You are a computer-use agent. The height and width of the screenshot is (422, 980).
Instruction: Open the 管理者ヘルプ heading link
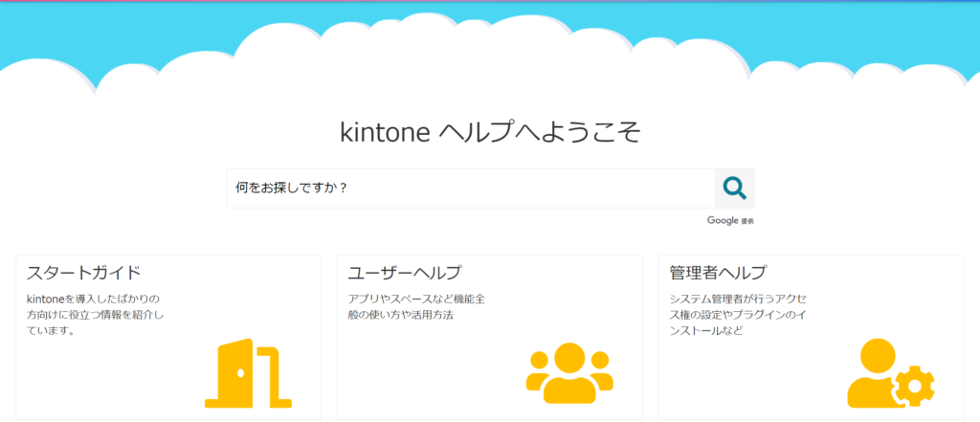pyautogui.click(x=718, y=274)
